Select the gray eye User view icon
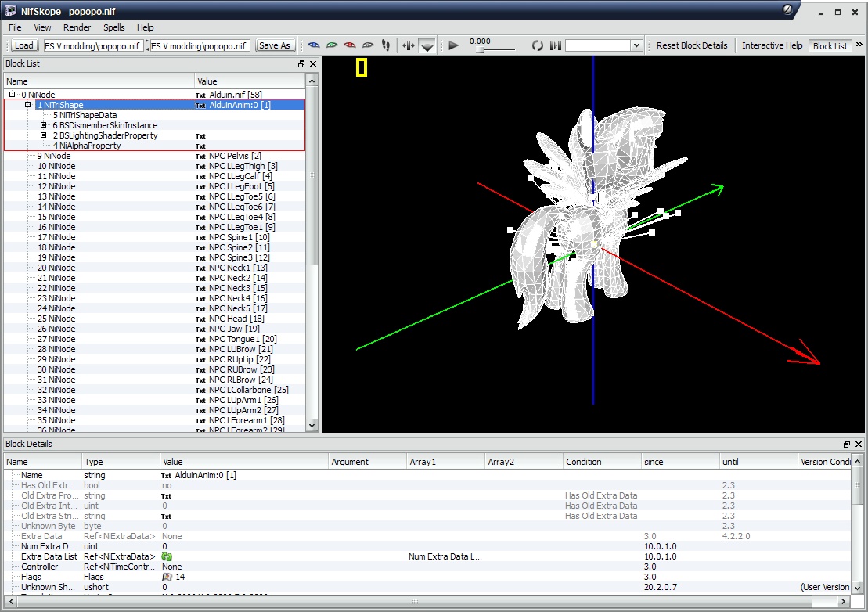 click(368, 45)
